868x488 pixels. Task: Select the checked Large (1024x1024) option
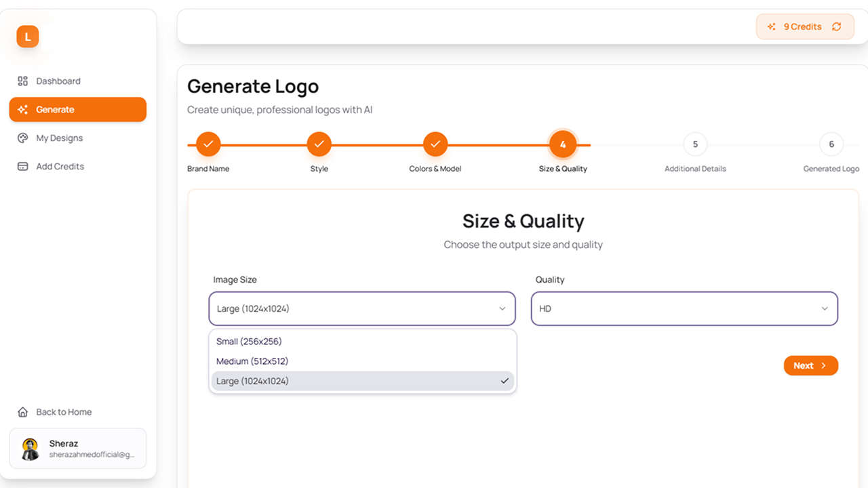[x=363, y=381]
